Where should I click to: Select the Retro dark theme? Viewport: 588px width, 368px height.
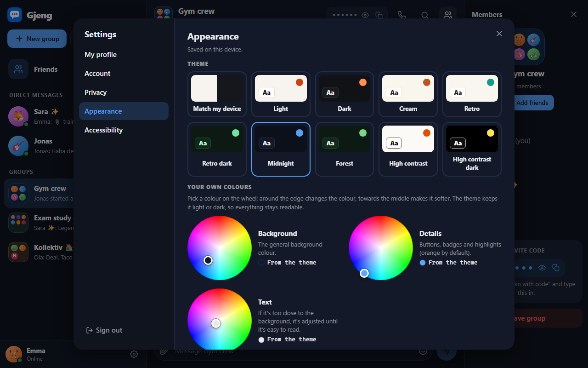point(217,149)
